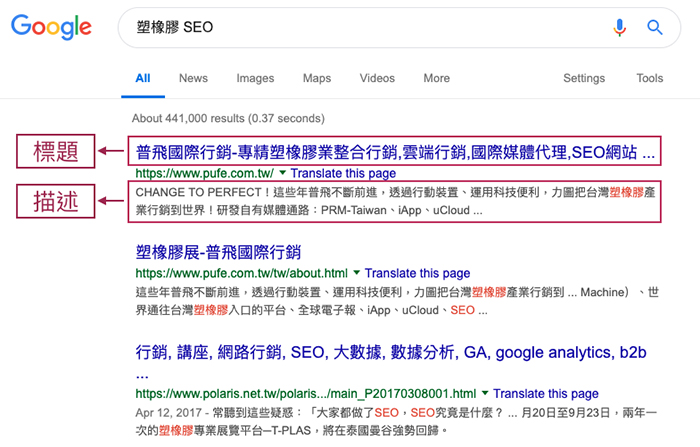700x447 pixels.
Task: Start voice search with microphone icon
Action: [619, 27]
